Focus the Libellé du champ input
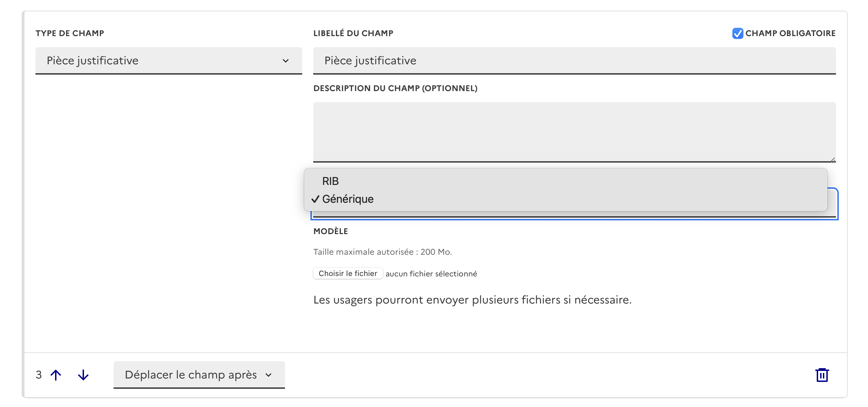 click(574, 60)
